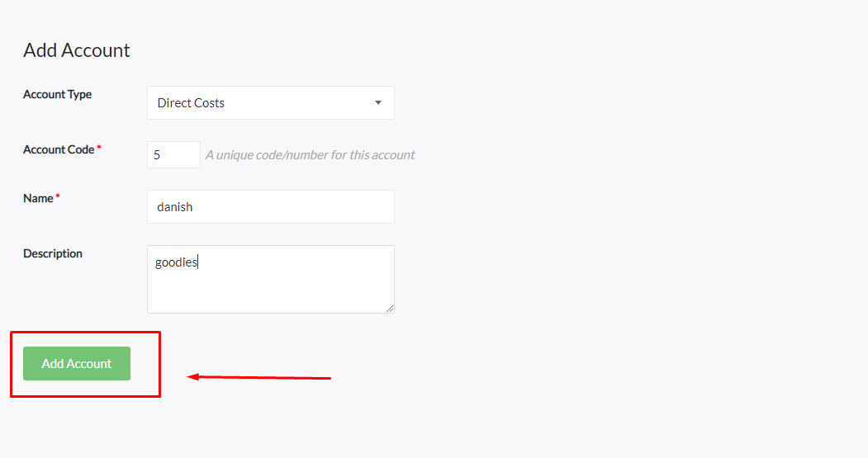The height and width of the screenshot is (458, 868).
Task: Click the Description textarea resize handle
Action: tap(390, 309)
